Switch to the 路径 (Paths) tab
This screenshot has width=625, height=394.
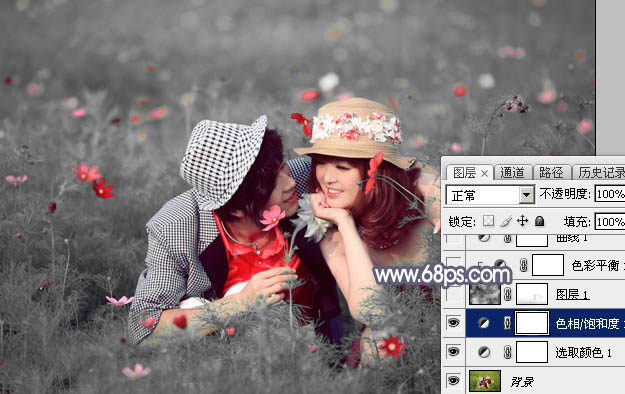point(551,173)
